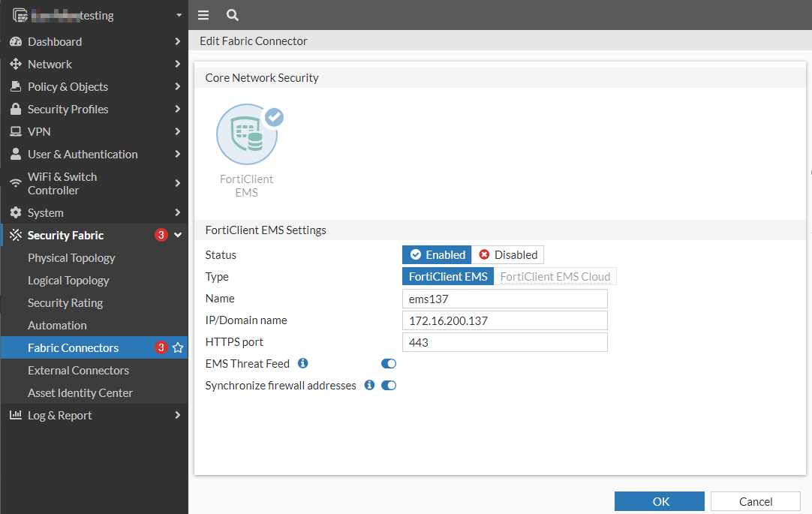The height and width of the screenshot is (514, 812).
Task: Click the OK button
Action: (x=659, y=501)
